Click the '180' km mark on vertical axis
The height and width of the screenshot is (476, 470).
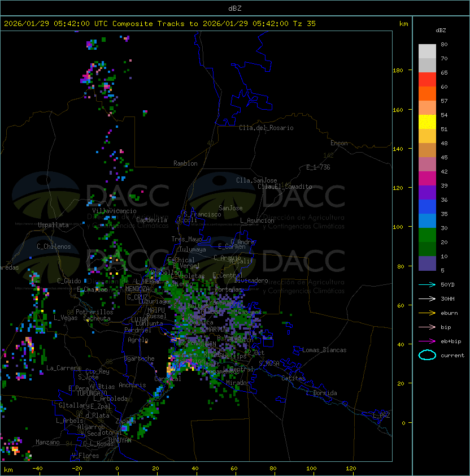coord(398,71)
